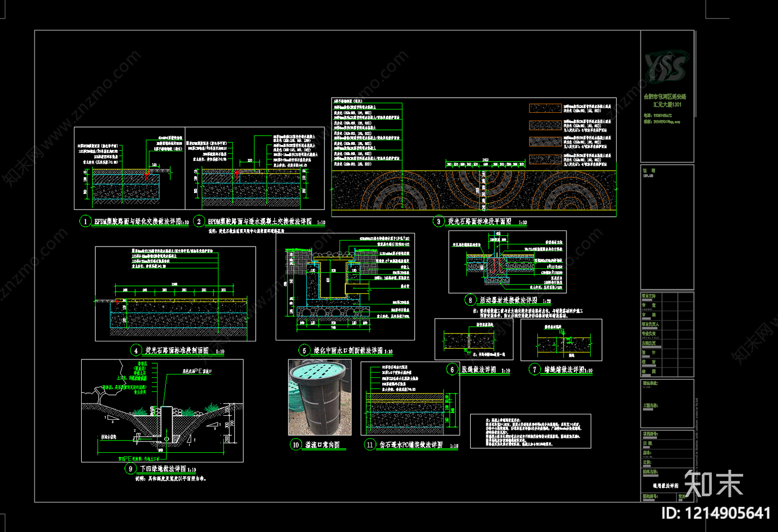Click the title "下凹绿地做法详图"

(163, 469)
